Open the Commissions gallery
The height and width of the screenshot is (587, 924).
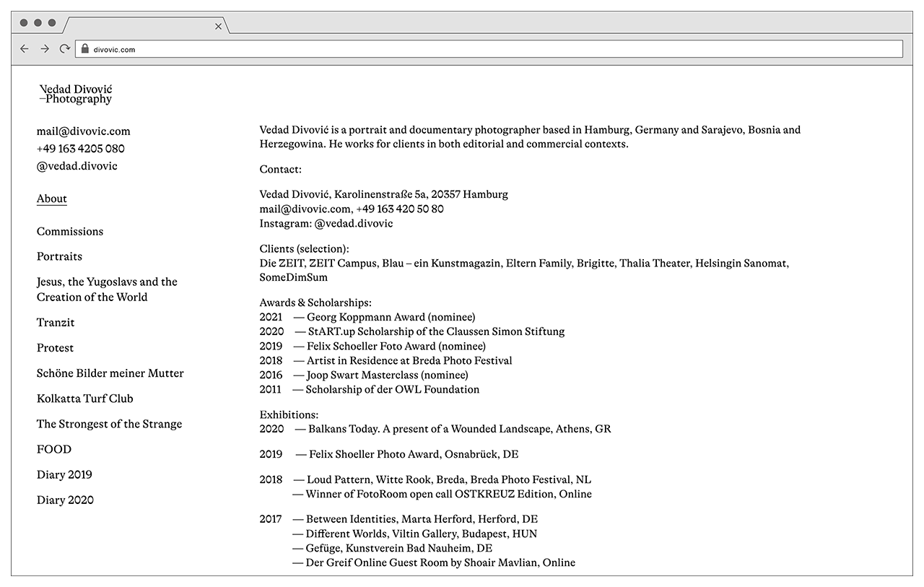tap(70, 232)
